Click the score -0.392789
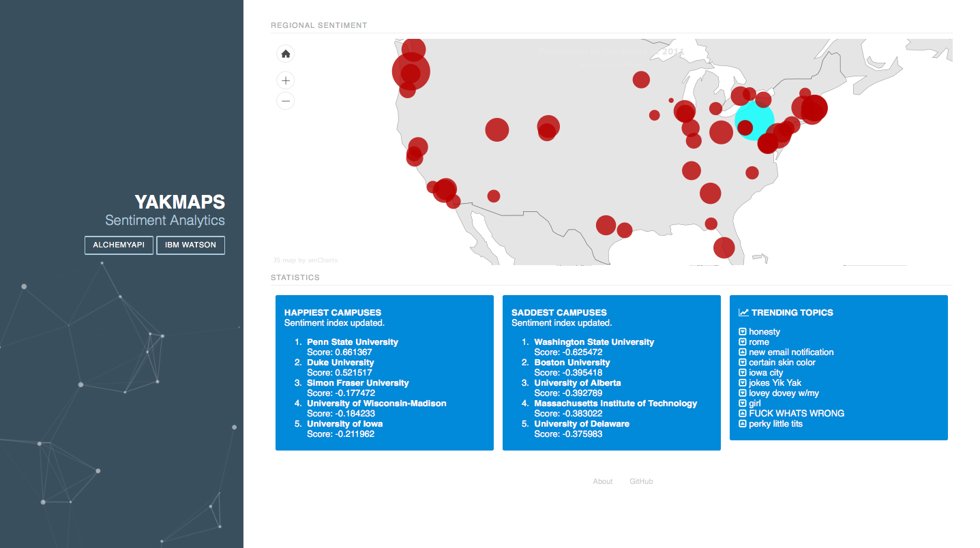Screen dimensions: 980x548 tap(582, 393)
